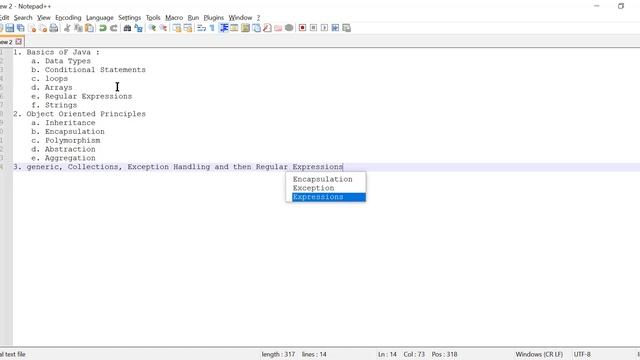
Task: Choose Encapsulation from autocomplete list
Action: (322, 179)
